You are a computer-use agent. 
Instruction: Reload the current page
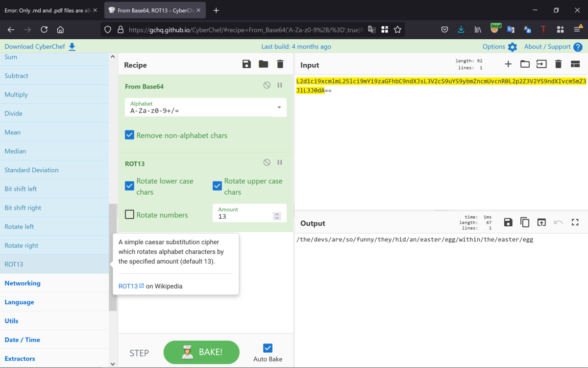[x=44, y=29]
